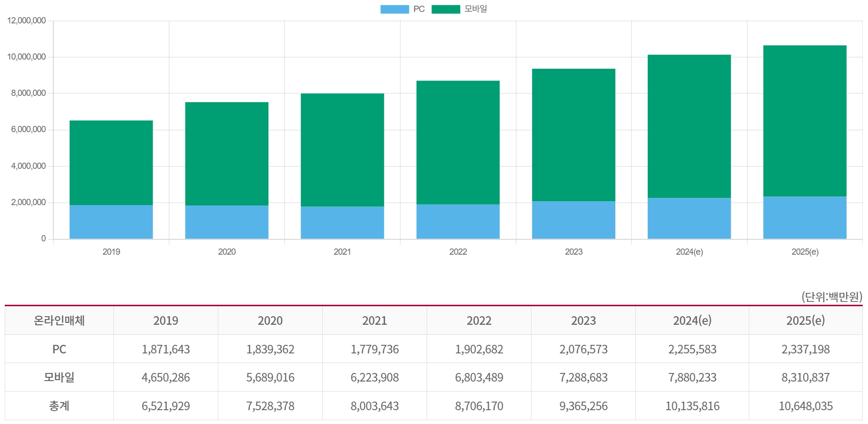Click the blue PC bar segment for 2019
Image resolution: width=868 pixels, height=424 pixels.
click(x=111, y=222)
